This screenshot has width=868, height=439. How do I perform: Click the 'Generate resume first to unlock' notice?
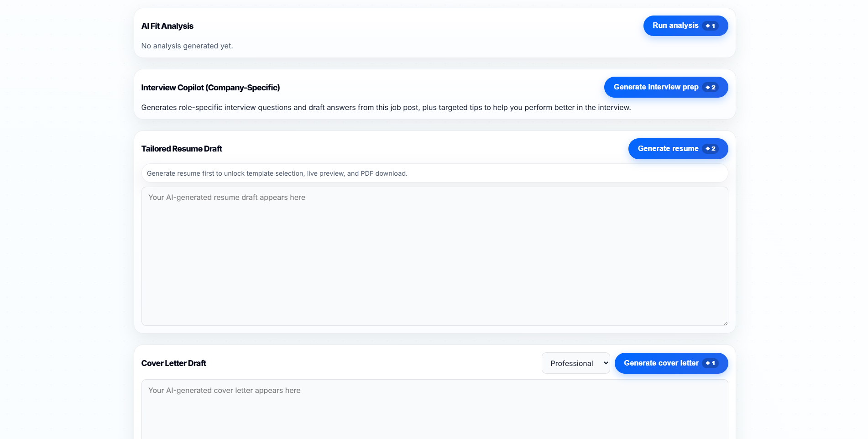(x=434, y=173)
